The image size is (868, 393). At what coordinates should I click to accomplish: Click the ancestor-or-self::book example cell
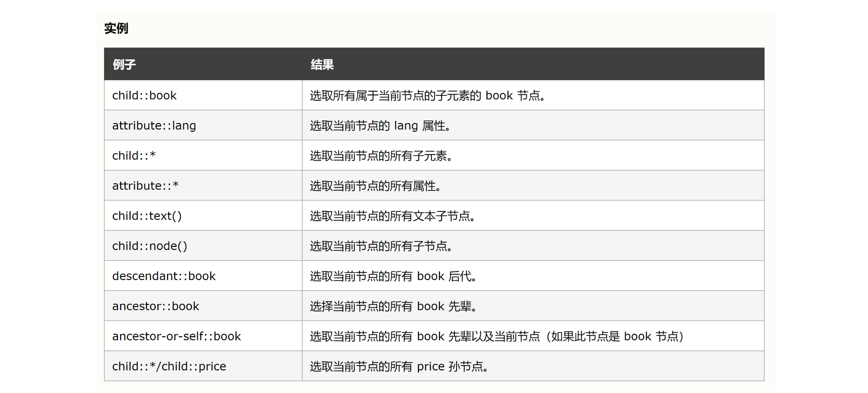click(176, 336)
